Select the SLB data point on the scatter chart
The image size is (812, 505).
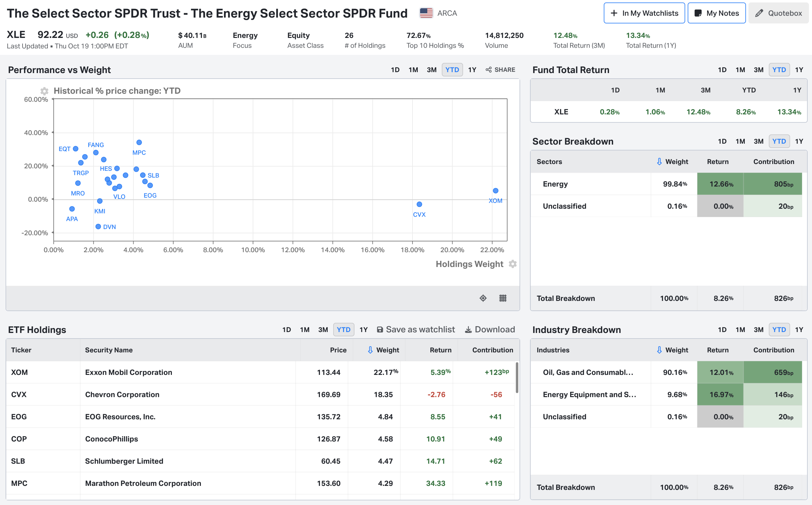point(143,175)
